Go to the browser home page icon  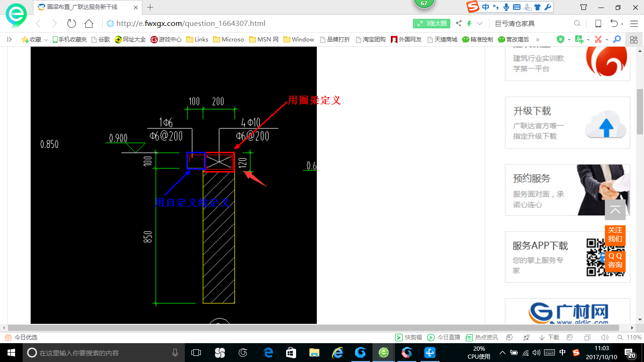pos(89,24)
